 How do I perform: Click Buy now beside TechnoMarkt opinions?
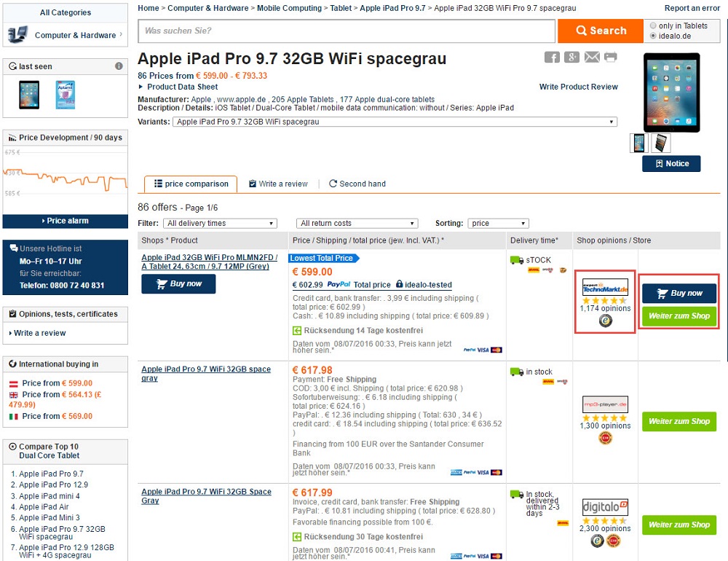[x=679, y=294]
